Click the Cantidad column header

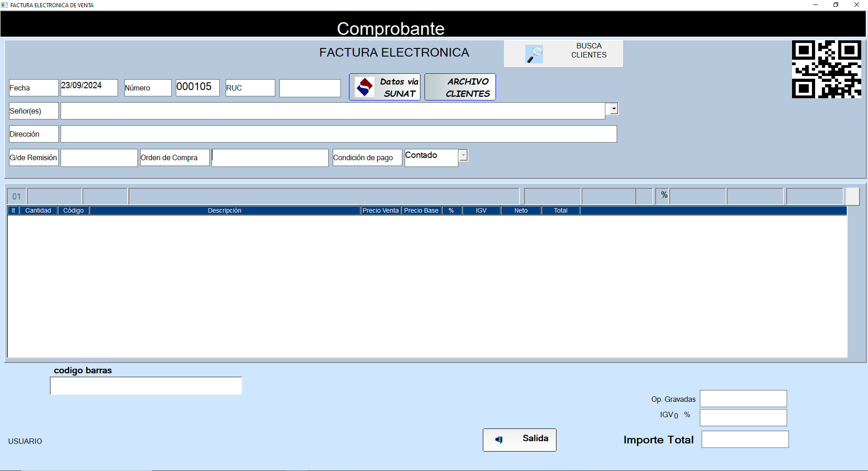(38, 210)
